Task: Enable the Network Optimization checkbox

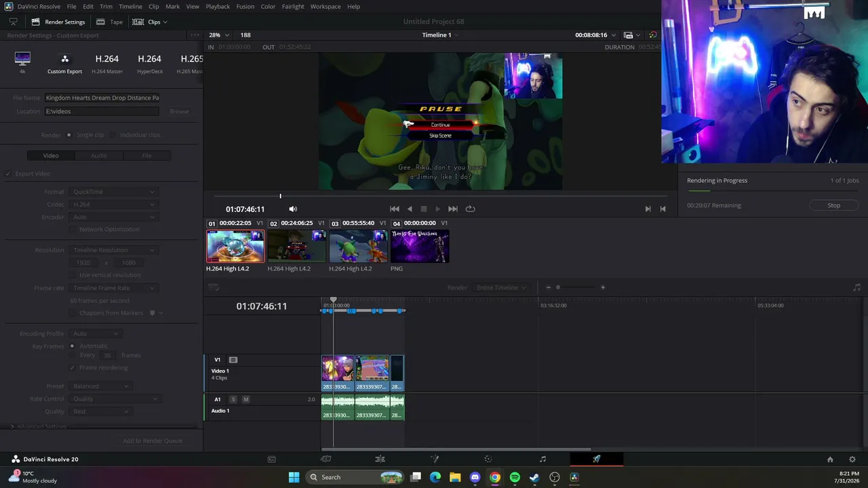Action: coord(73,230)
